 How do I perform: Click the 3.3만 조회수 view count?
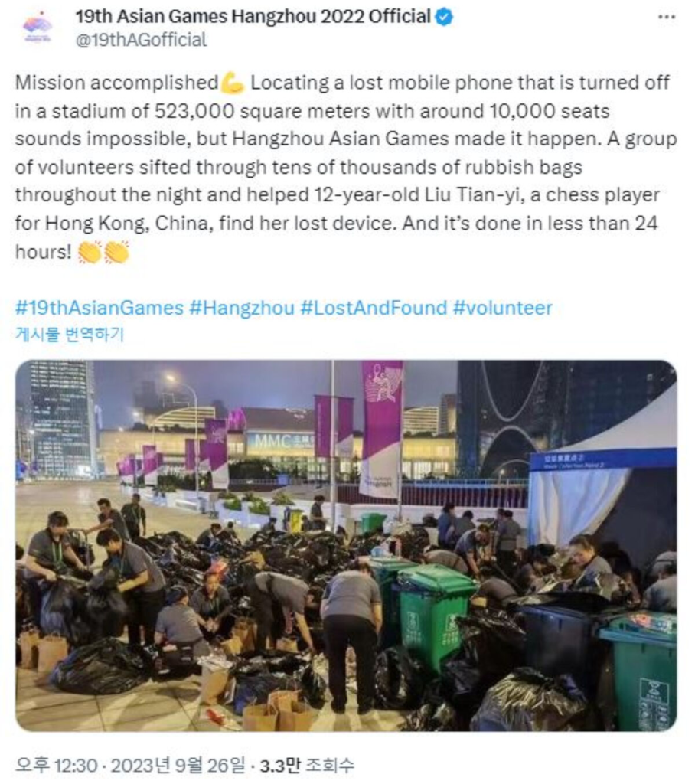(x=307, y=765)
